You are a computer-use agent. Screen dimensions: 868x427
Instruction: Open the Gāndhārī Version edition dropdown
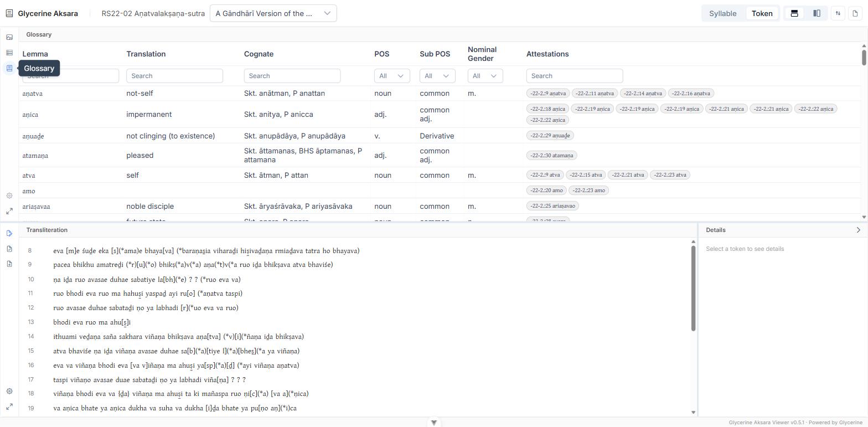tap(273, 13)
